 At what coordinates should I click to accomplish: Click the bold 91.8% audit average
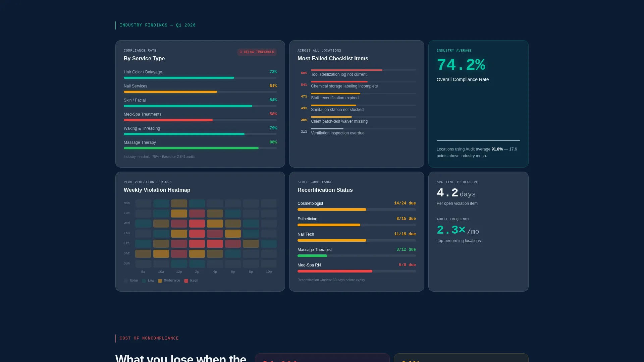coord(497,149)
